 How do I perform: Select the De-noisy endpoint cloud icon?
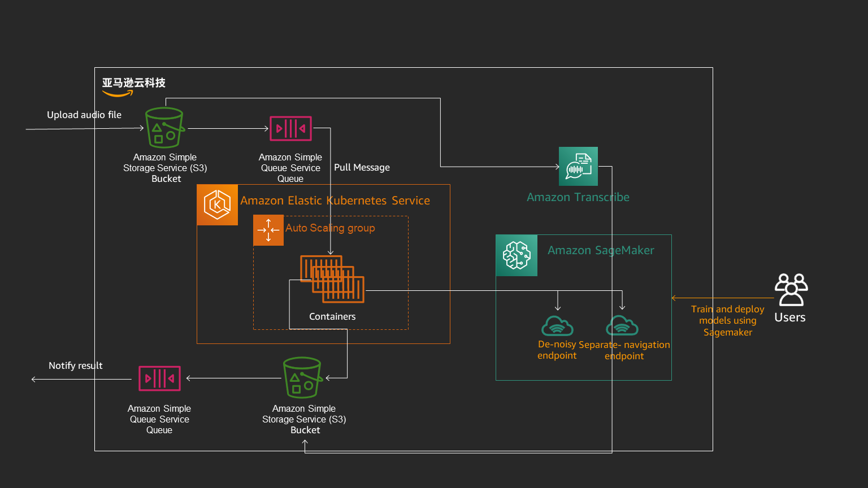point(557,326)
